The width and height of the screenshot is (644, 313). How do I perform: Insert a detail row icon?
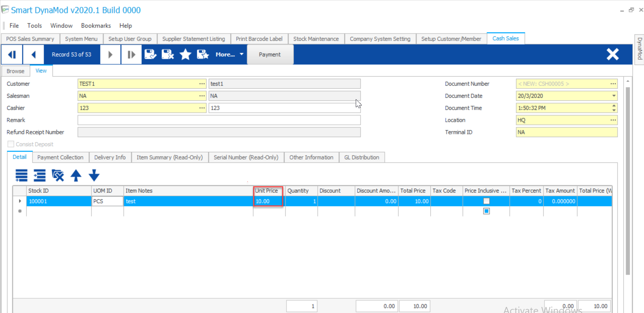(40, 175)
